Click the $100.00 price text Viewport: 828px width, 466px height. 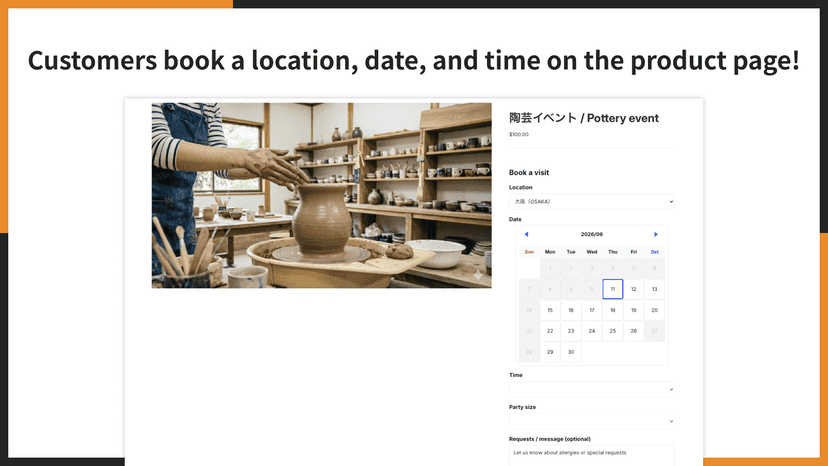pos(519,134)
